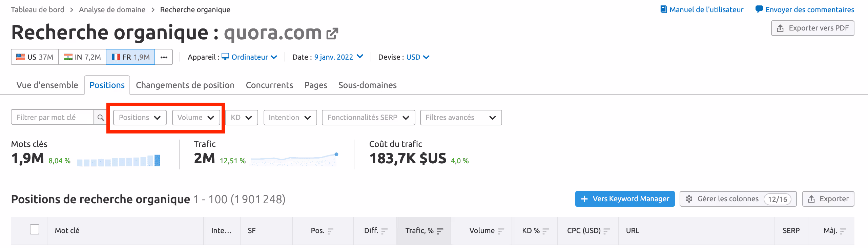The image size is (868, 248).
Task: Open Changements de position tab
Action: click(185, 85)
